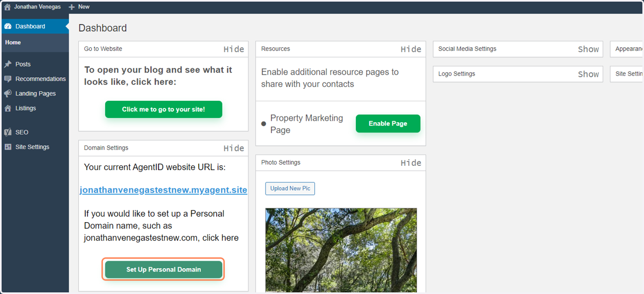Click the Social Media Settings panel title
The width and height of the screenshot is (644, 294).
tap(467, 49)
